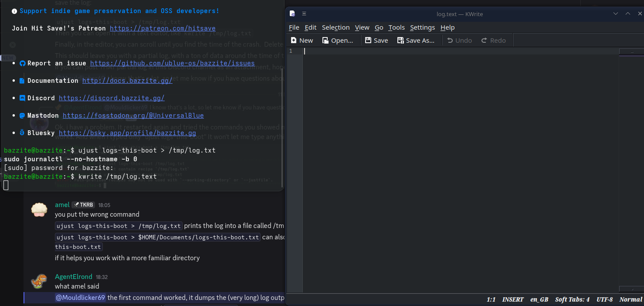The height and width of the screenshot is (306, 644).
Task: Open the Go menu
Action: (x=379, y=27)
